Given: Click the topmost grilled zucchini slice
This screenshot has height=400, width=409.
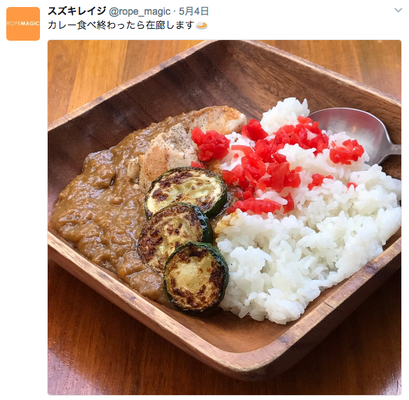Looking at the screenshot, I should click(x=186, y=192).
